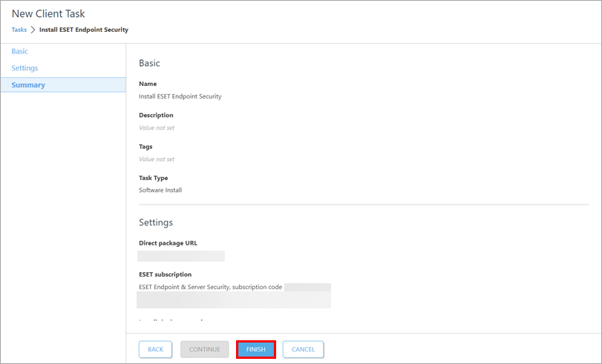This screenshot has width=602, height=364.
Task: Click the task name value text
Action: click(180, 96)
